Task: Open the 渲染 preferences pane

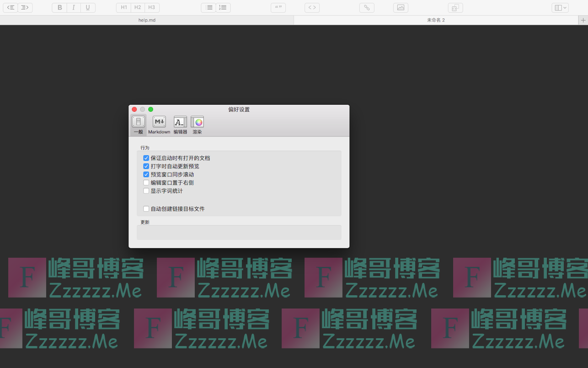Action: 197,125
